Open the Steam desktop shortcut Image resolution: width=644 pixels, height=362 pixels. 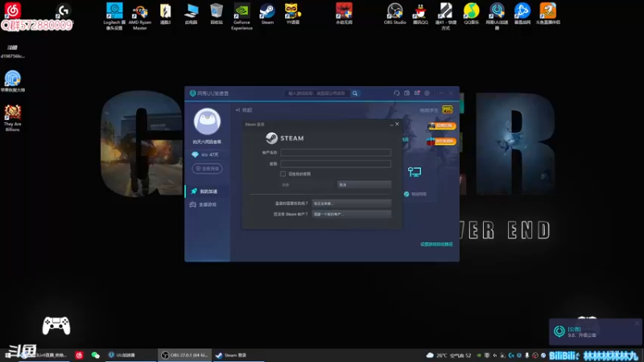click(x=267, y=14)
